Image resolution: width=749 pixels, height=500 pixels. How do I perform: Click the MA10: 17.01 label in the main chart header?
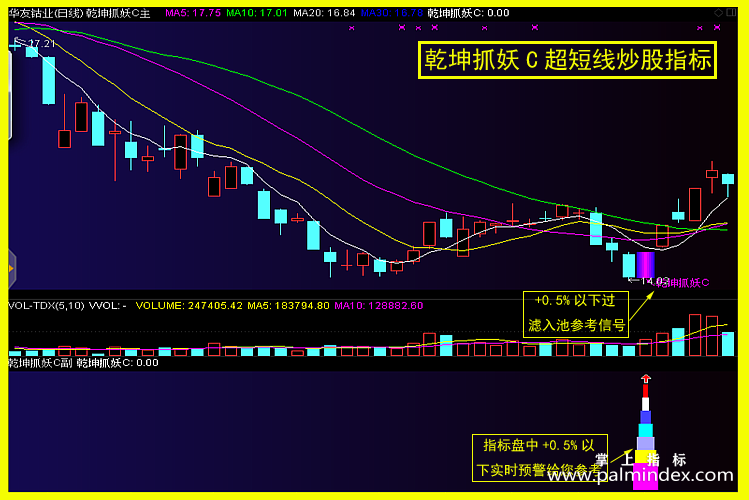tap(257, 13)
